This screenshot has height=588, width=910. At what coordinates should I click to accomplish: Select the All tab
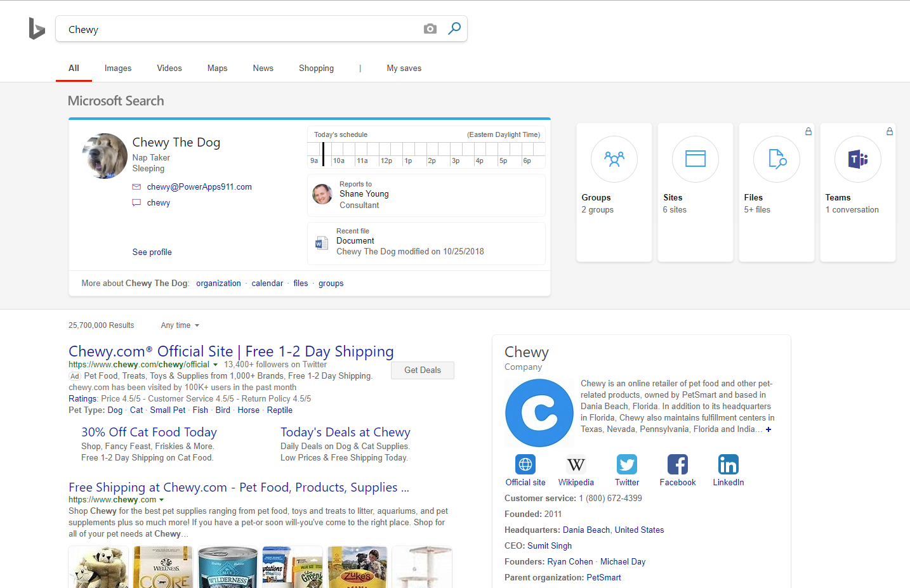tap(74, 68)
